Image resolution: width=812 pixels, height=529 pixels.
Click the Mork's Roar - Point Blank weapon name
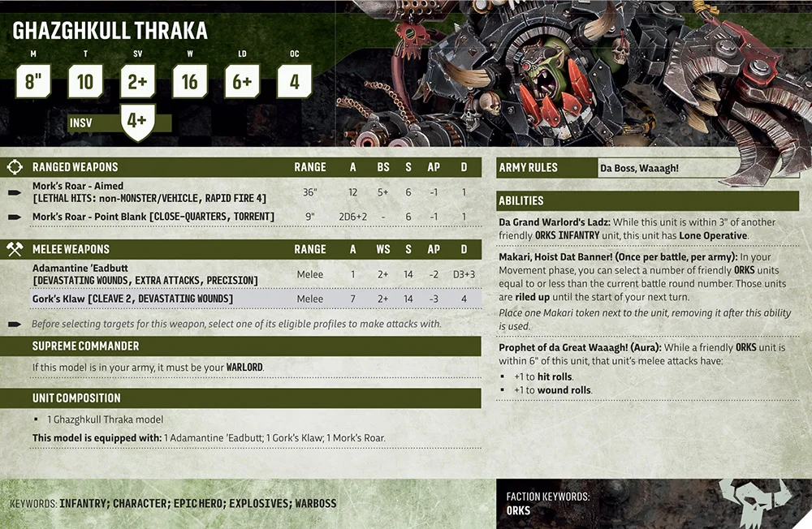(89, 217)
